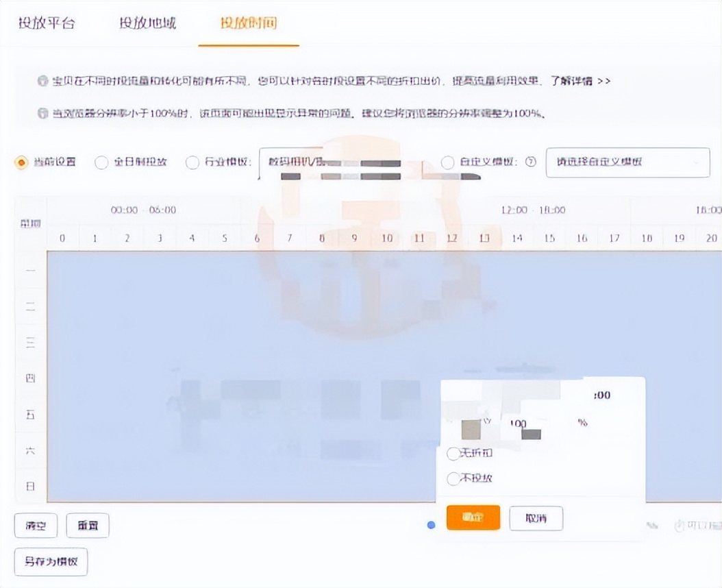Image resolution: width=722 pixels, height=588 pixels.
Task: Click the 另存为模板 button
Action: click(x=50, y=562)
